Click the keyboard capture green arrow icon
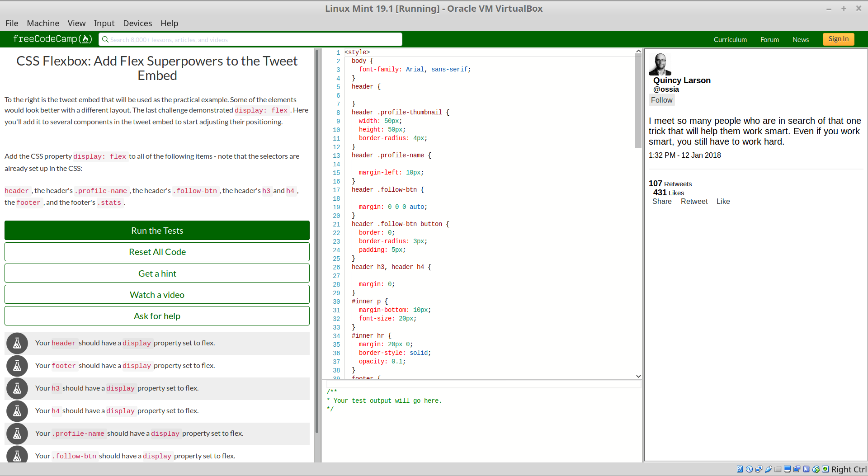868x476 pixels. pyautogui.click(x=825, y=469)
